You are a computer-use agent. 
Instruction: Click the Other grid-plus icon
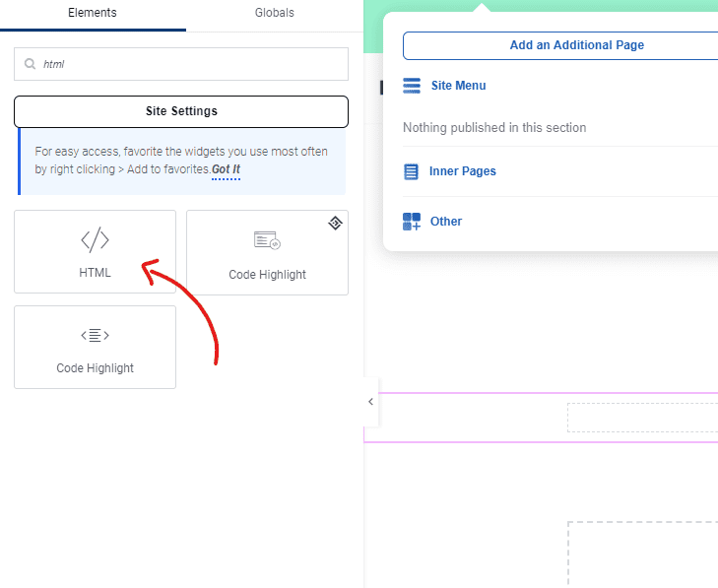[x=412, y=222]
